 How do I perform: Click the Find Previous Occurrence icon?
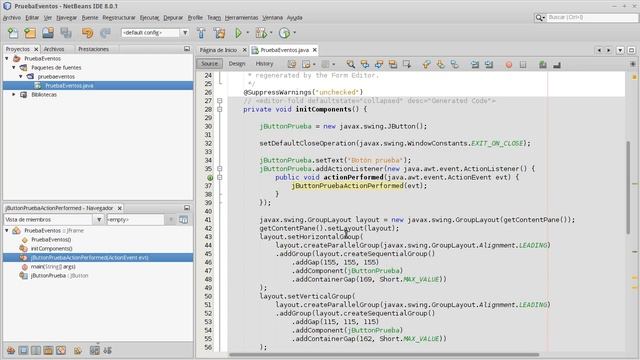pyautogui.click(x=364, y=64)
